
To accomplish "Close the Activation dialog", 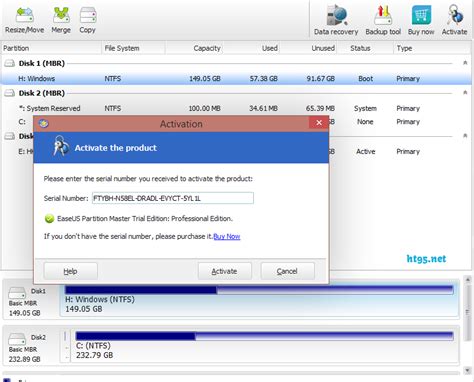I will pos(319,123).
